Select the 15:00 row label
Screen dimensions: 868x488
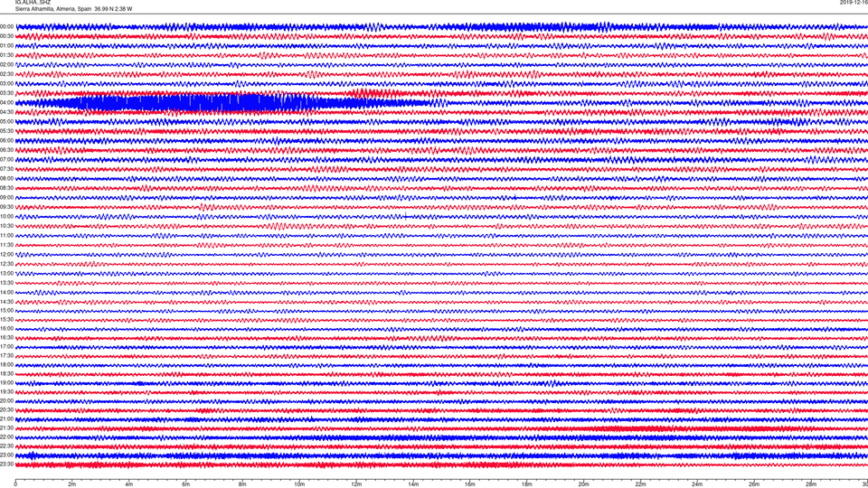tap(6, 310)
